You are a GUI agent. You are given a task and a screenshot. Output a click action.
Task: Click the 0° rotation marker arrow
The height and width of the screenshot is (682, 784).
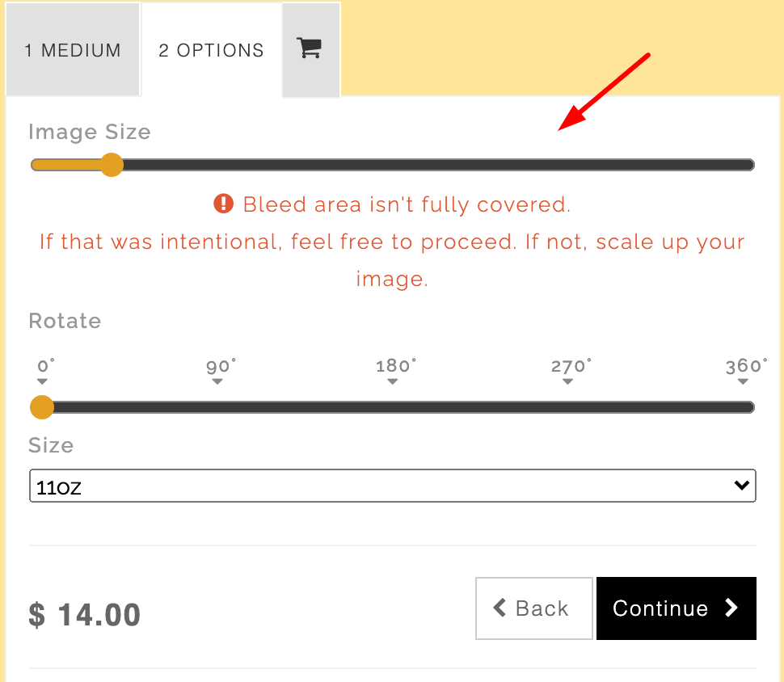(43, 381)
